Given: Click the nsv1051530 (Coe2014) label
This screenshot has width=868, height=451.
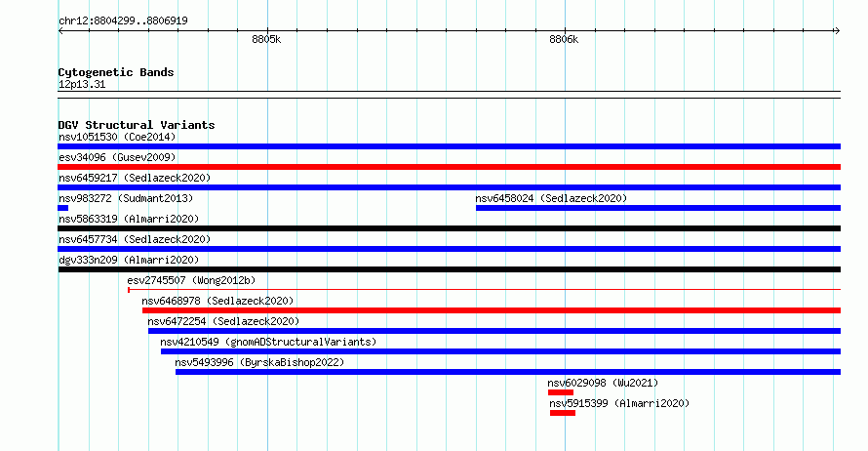Looking at the screenshot, I should pos(117,137).
